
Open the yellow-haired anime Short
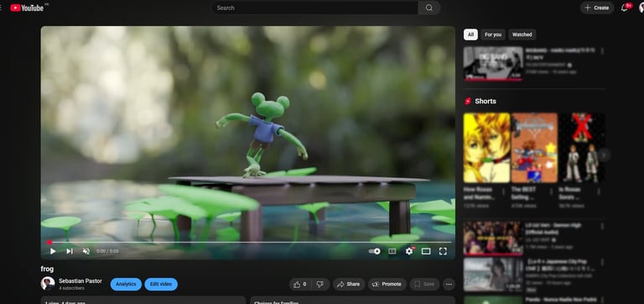tap(486, 148)
